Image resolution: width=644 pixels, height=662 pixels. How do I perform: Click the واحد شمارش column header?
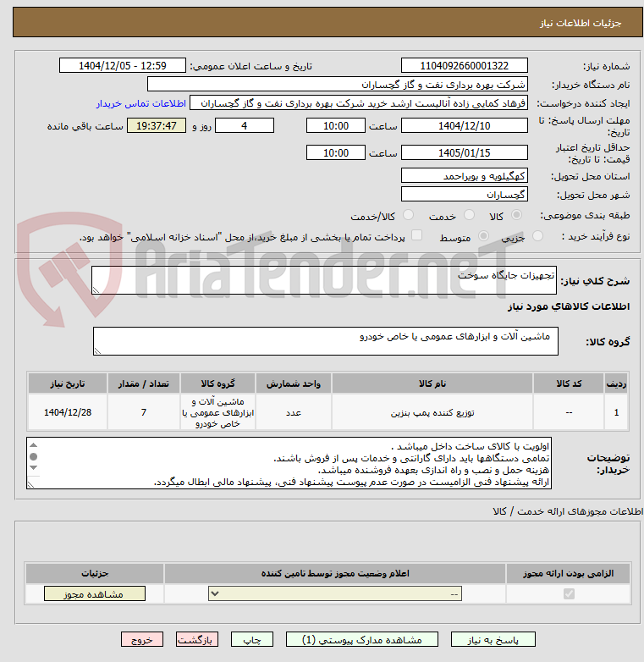click(x=294, y=383)
